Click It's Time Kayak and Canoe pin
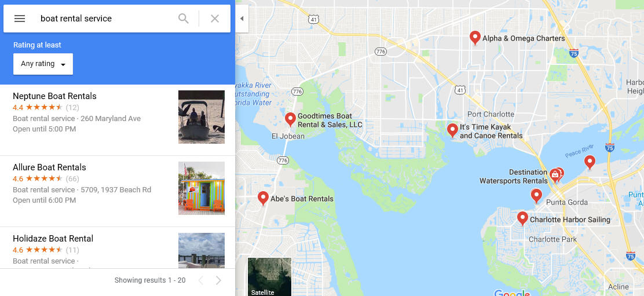Image resolution: width=644 pixels, height=296 pixels. coord(452,130)
